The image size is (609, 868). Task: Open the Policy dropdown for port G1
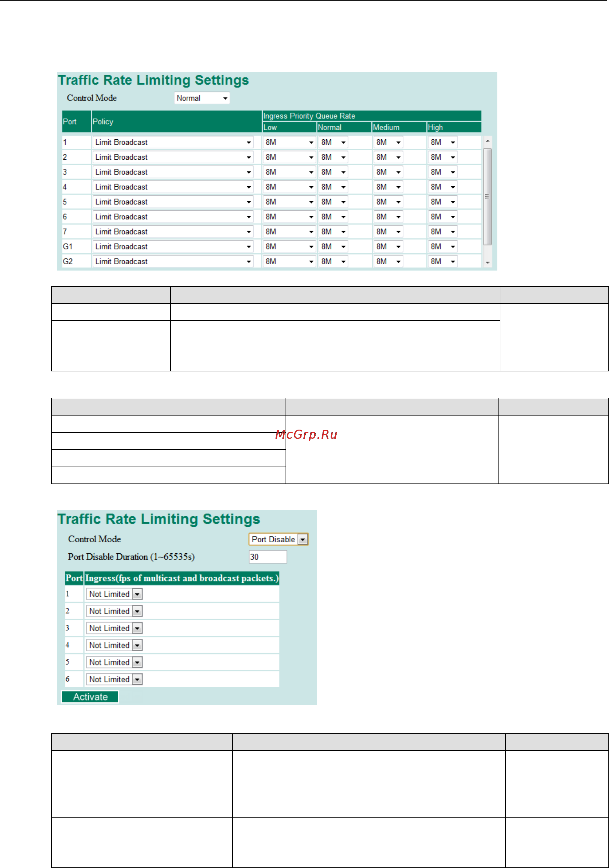pyautogui.click(x=173, y=247)
